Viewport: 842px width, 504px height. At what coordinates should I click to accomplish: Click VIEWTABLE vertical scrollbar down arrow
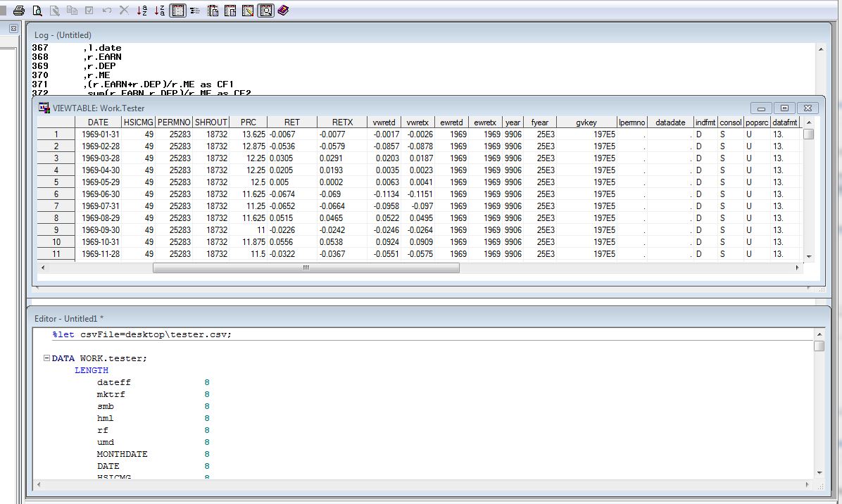click(x=809, y=256)
